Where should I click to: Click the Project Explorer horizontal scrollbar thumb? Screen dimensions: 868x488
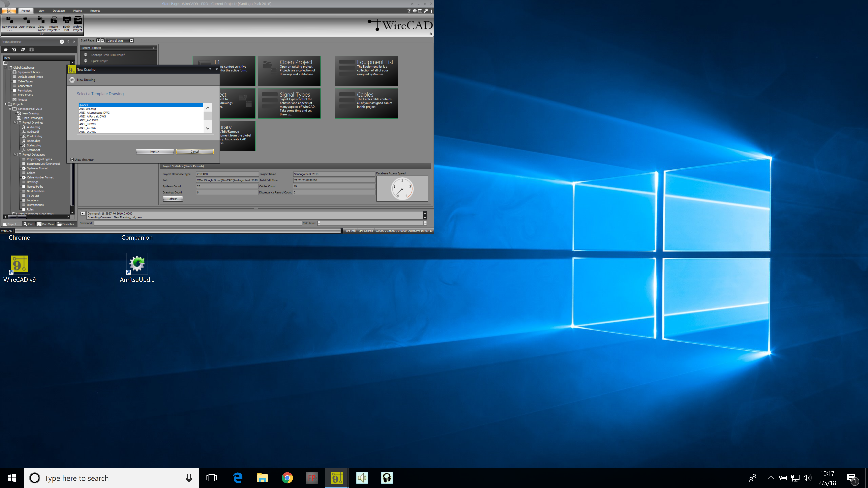(x=17, y=217)
